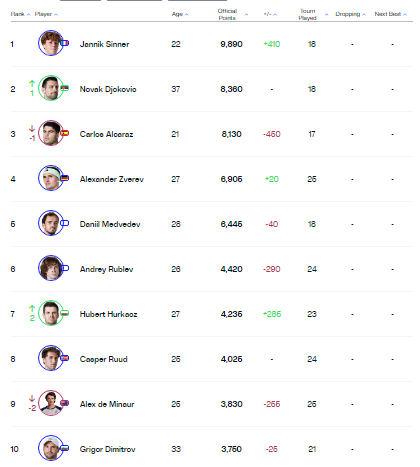Open Jannik Sinner's profile photo
The height and width of the screenshot is (467, 420).
pyautogui.click(x=51, y=43)
